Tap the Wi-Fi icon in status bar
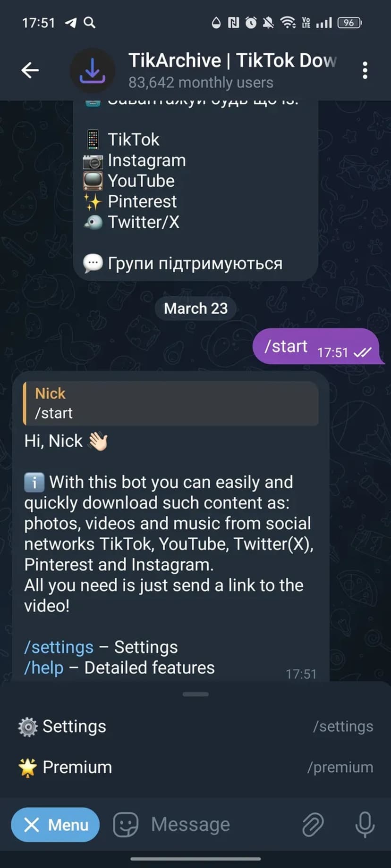The width and height of the screenshot is (391, 868). (288, 23)
